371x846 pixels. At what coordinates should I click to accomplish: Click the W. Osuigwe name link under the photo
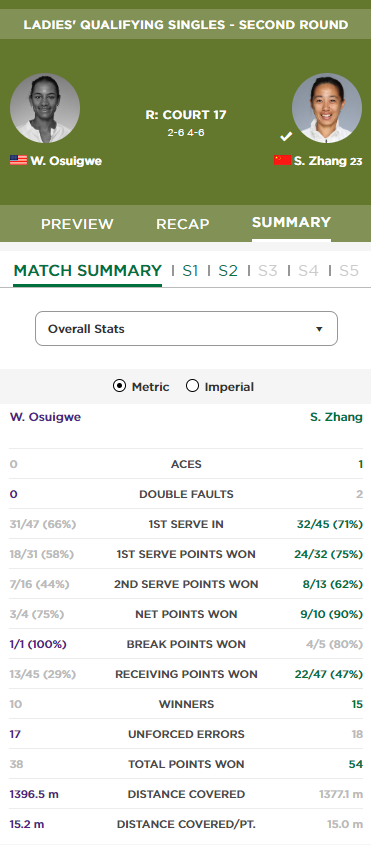[66, 161]
